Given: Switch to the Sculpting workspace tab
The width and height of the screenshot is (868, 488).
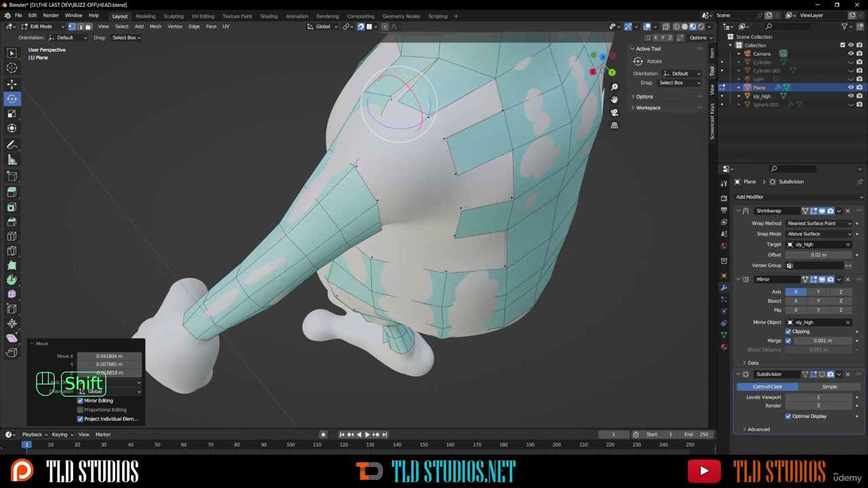Looking at the screenshot, I should (173, 16).
